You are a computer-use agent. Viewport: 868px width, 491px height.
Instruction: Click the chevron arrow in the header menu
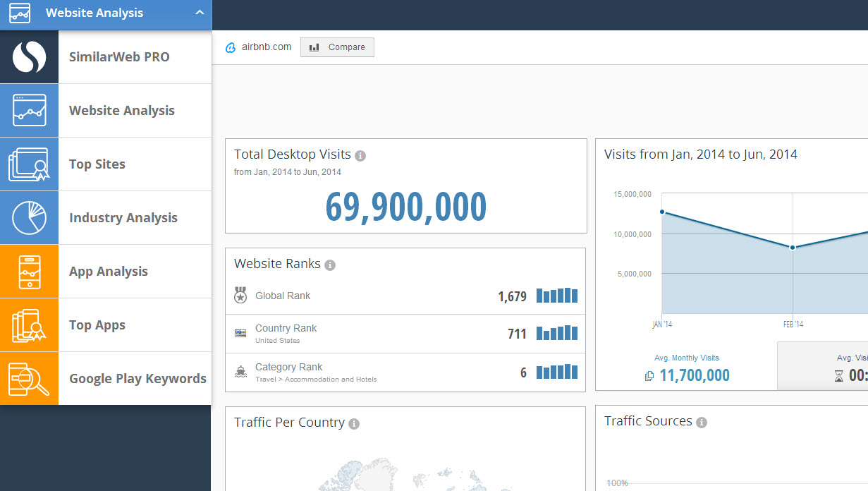(200, 13)
